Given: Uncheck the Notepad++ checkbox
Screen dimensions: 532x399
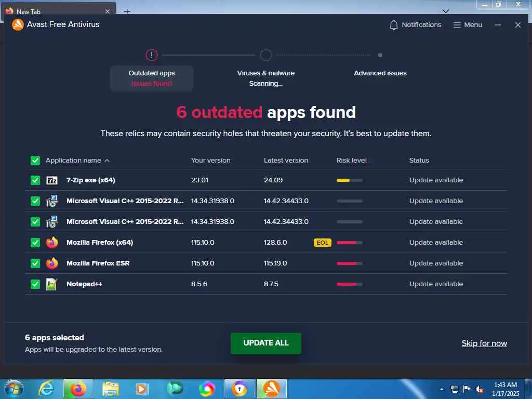Looking at the screenshot, I should pos(35,284).
